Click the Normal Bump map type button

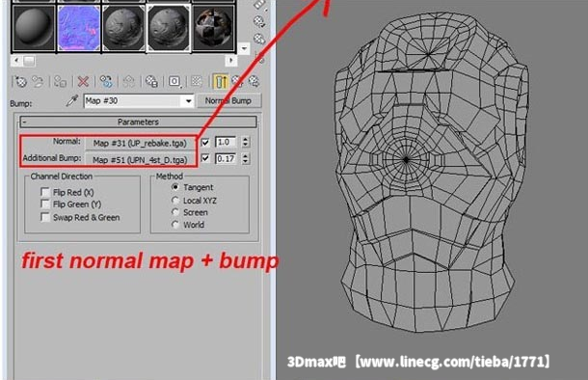(x=228, y=100)
